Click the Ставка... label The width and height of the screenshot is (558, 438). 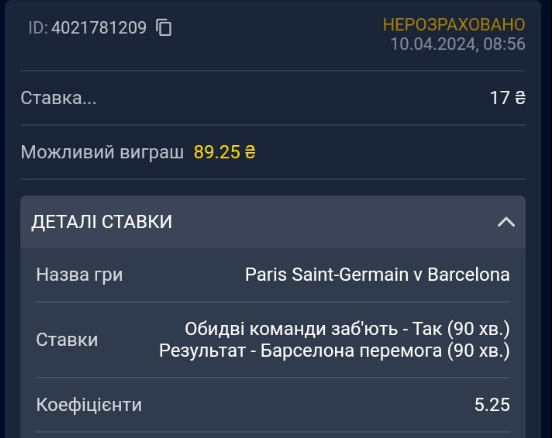coord(58,98)
